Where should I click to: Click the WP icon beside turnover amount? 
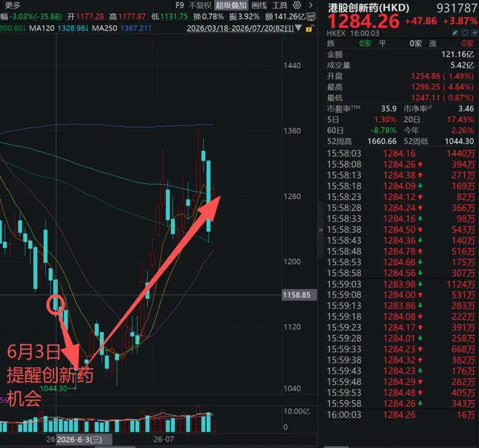[x=311, y=17]
